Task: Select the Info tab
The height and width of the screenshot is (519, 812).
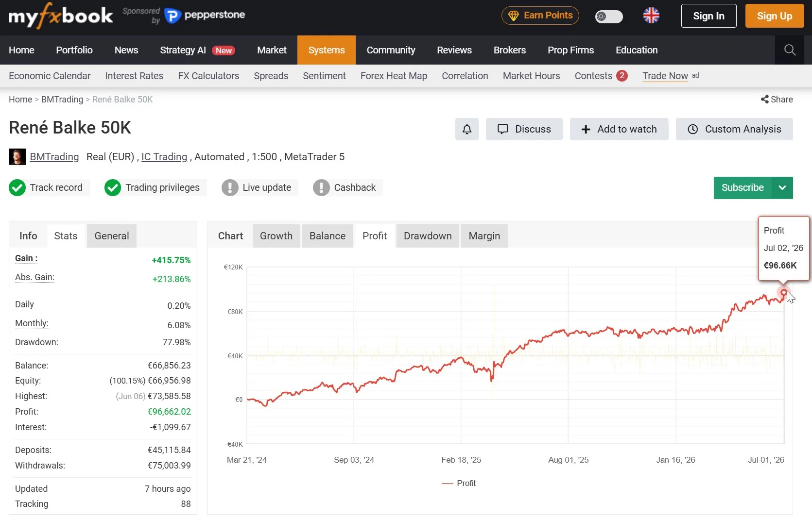Action: click(28, 236)
